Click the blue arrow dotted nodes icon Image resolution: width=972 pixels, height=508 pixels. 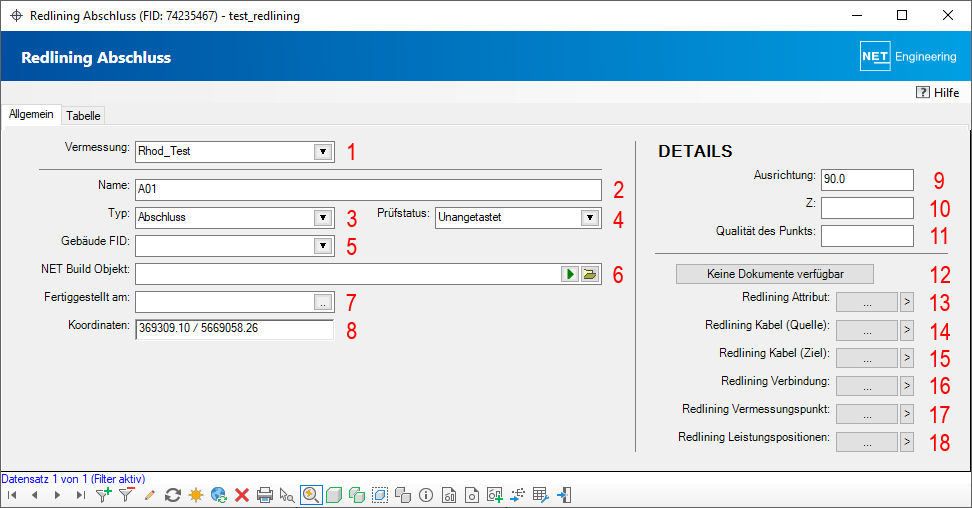pos(518,495)
